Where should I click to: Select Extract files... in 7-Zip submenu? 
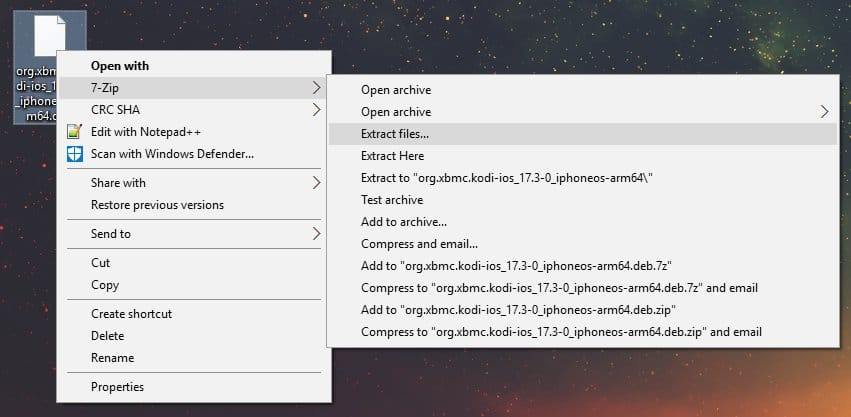tap(583, 134)
